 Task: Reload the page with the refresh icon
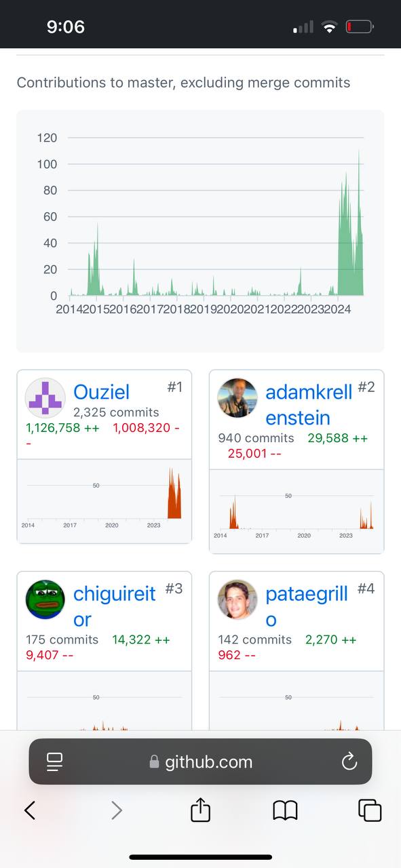(x=349, y=762)
